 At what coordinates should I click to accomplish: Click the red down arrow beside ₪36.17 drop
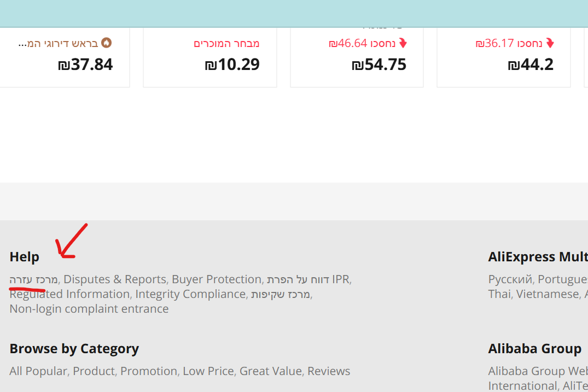coord(550,43)
